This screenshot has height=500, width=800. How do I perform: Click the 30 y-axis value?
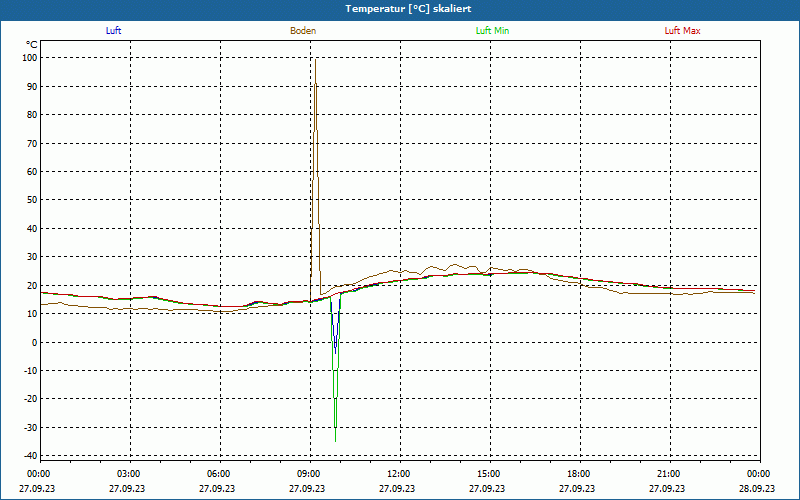(32, 257)
